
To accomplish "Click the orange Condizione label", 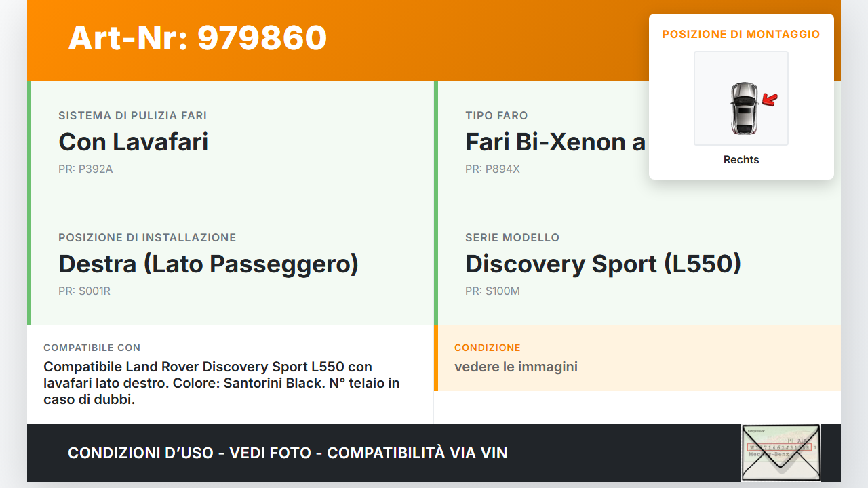I will [x=487, y=348].
